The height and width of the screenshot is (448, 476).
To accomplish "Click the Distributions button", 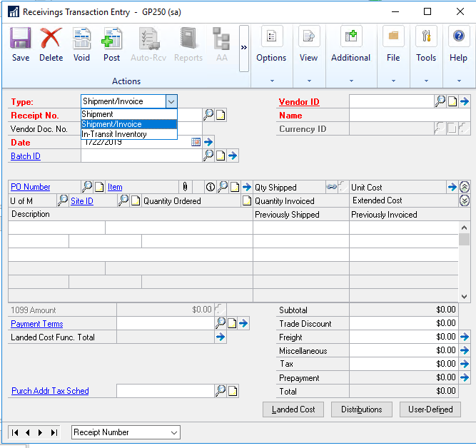I will tap(361, 409).
